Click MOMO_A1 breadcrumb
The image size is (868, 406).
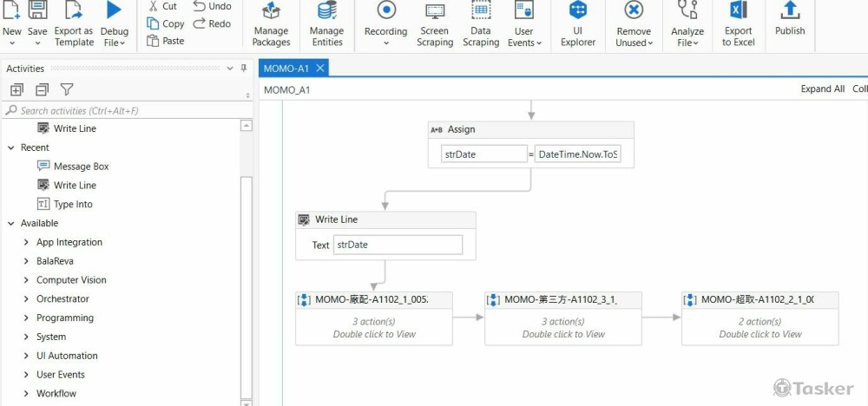coord(286,89)
